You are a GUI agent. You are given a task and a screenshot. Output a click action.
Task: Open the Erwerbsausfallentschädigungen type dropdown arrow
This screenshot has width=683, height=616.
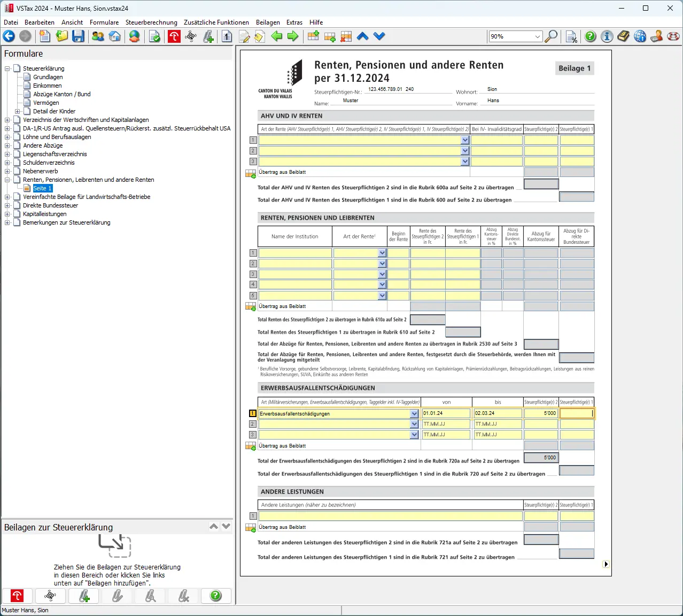click(x=414, y=413)
